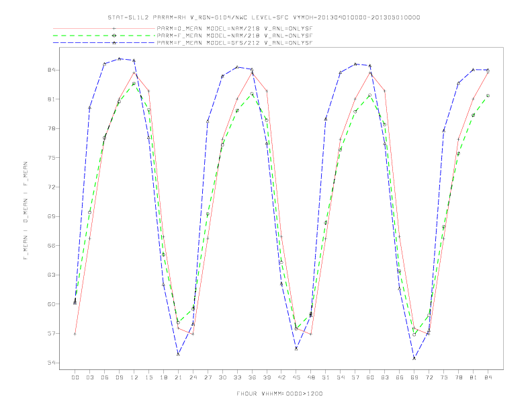Click x-axis forecast hour label 27

point(208,377)
